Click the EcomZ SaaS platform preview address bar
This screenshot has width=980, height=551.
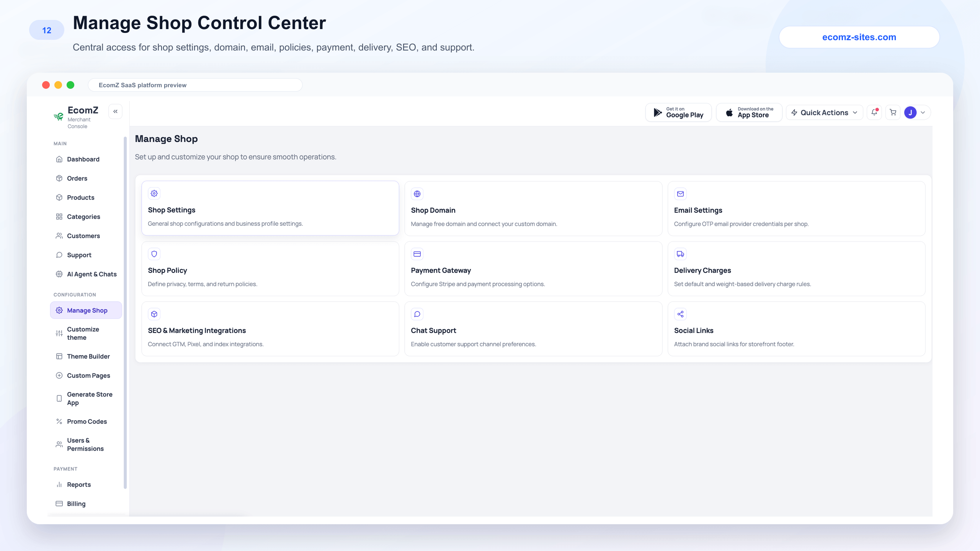pyautogui.click(x=195, y=85)
